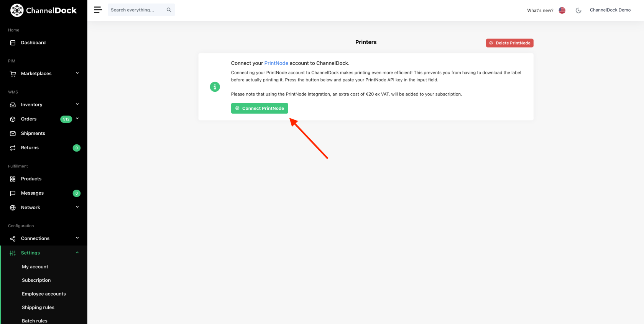Viewport: 644px width, 324px height.
Task: Click the Settings sliders icon
Action: (x=13, y=253)
